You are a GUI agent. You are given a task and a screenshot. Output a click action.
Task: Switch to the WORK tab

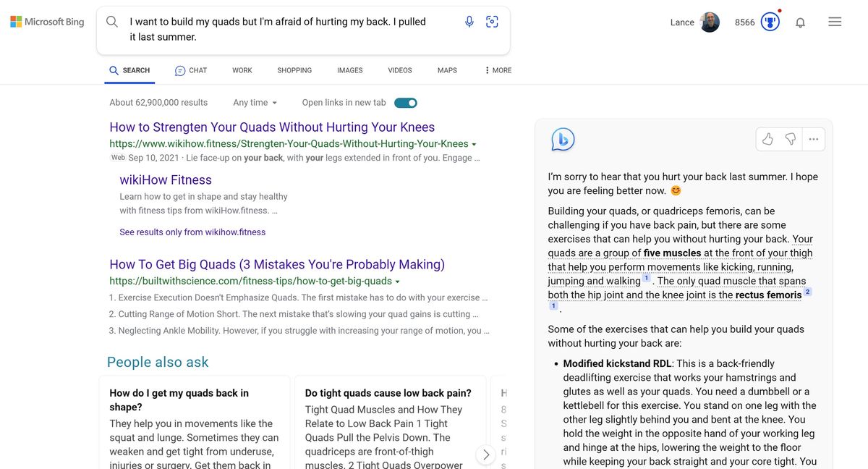click(242, 70)
